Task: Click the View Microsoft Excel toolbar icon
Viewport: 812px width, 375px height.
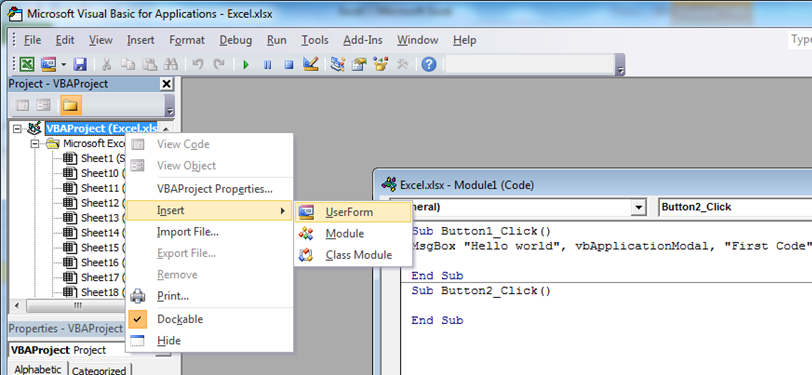Action: tap(27, 65)
